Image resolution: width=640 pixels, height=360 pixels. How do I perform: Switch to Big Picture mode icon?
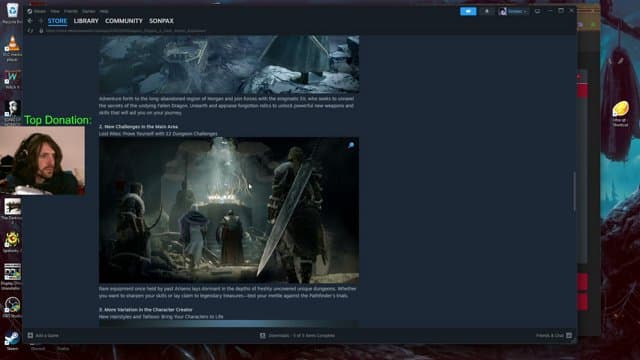(538, 11)
